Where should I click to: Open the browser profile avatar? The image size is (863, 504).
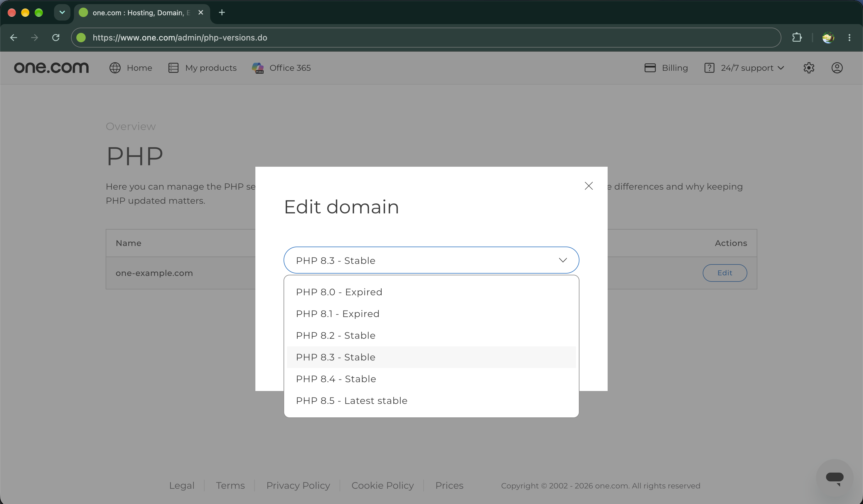(x=828, y=37)
